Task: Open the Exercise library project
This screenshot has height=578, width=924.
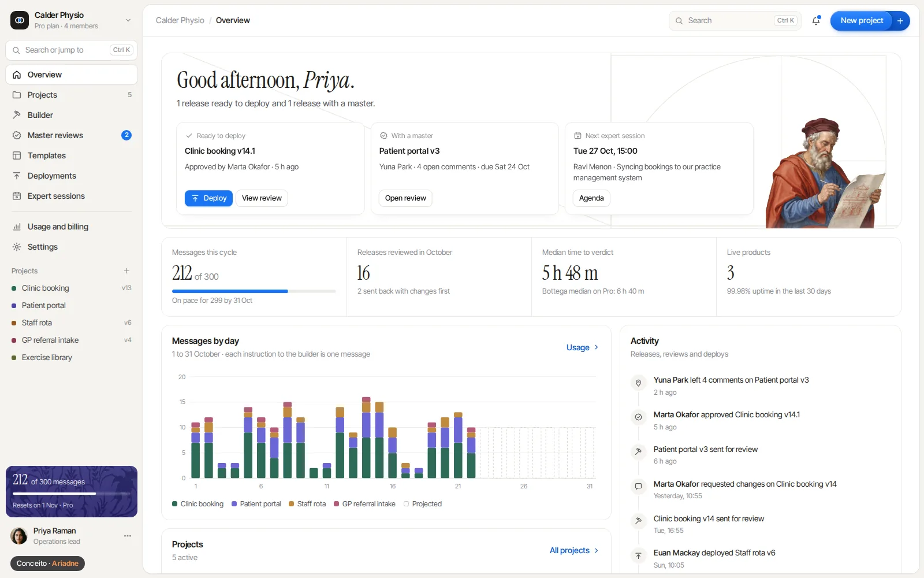Action: [72, 357]
